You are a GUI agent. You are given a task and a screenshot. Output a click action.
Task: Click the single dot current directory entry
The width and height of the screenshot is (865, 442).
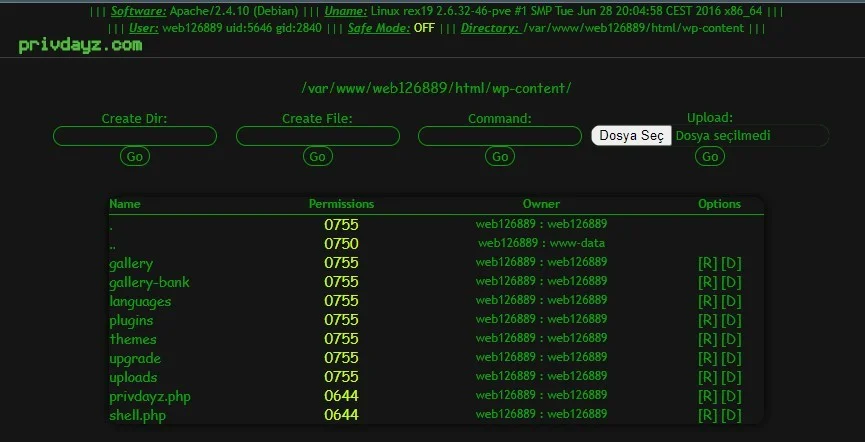(111, 226)
